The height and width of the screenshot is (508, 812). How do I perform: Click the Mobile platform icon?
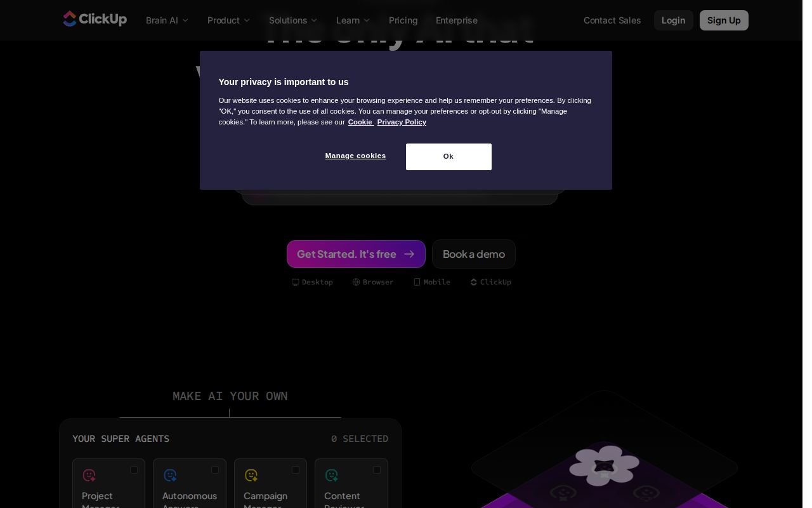click(417, 282)
